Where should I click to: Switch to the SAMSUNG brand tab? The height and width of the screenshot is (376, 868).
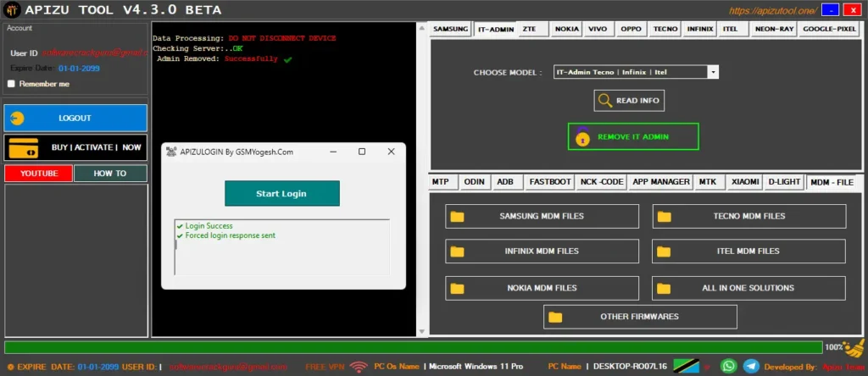[450, 29]
